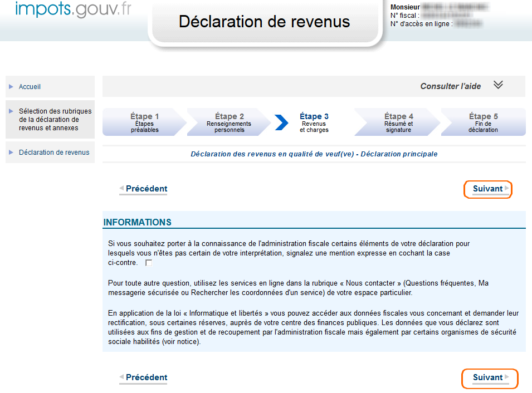Screen dimensions: 532x393
Task: Click the blue chevron marking Étape 3
Action: click(282, 122)
